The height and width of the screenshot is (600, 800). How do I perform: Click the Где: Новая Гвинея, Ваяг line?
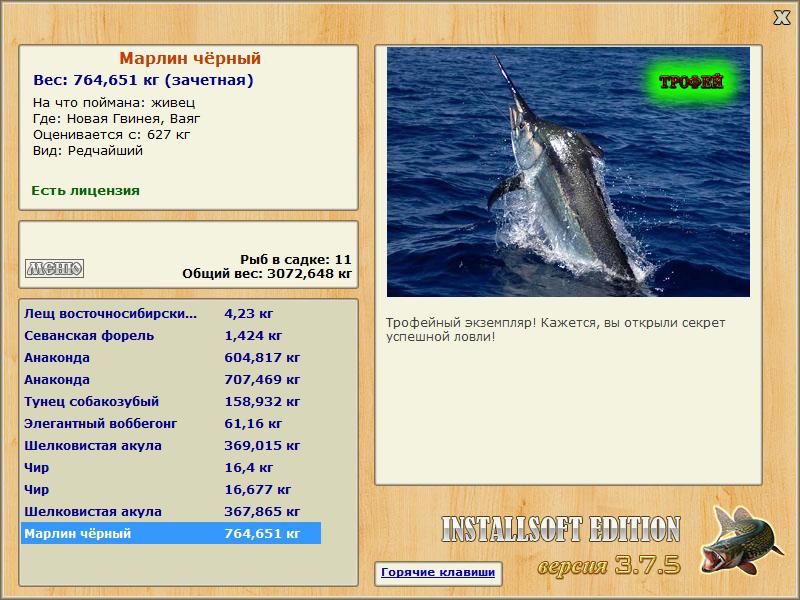click(117, 119)
